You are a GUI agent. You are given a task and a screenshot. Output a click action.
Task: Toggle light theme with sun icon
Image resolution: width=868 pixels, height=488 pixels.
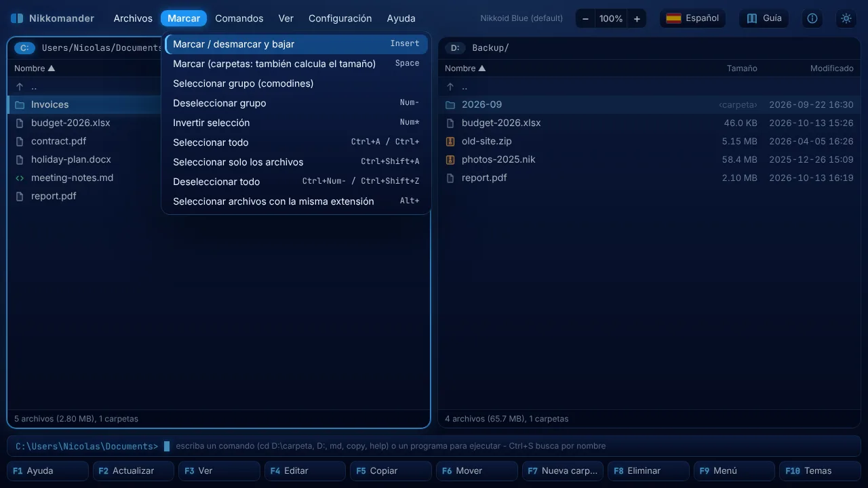846,18
